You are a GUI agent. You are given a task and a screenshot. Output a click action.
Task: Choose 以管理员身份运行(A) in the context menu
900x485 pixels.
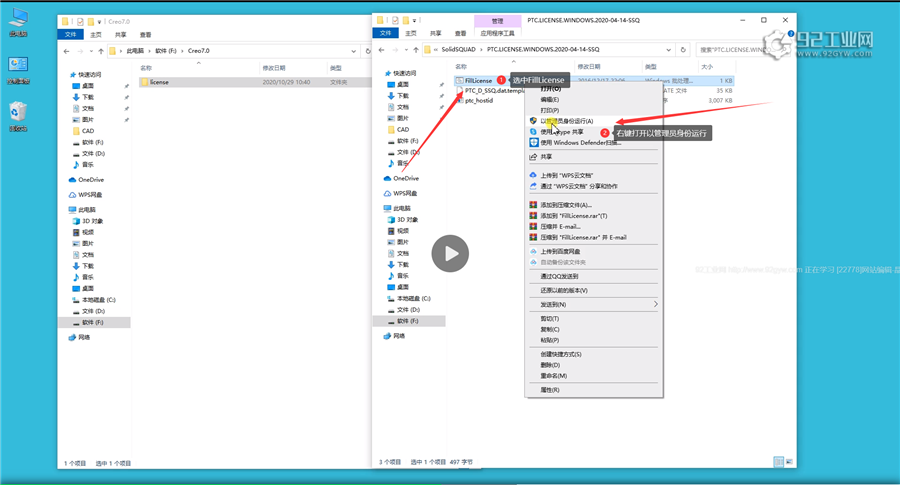[567, 121]
